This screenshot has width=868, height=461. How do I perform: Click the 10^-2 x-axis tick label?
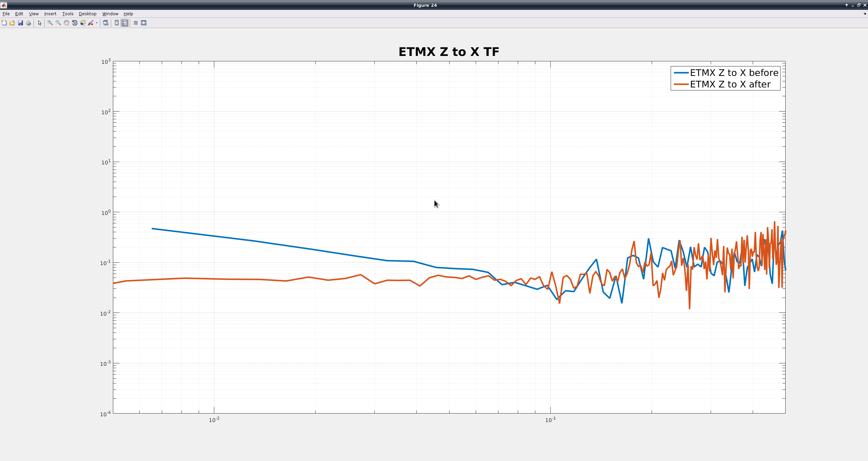click(214, 420)
